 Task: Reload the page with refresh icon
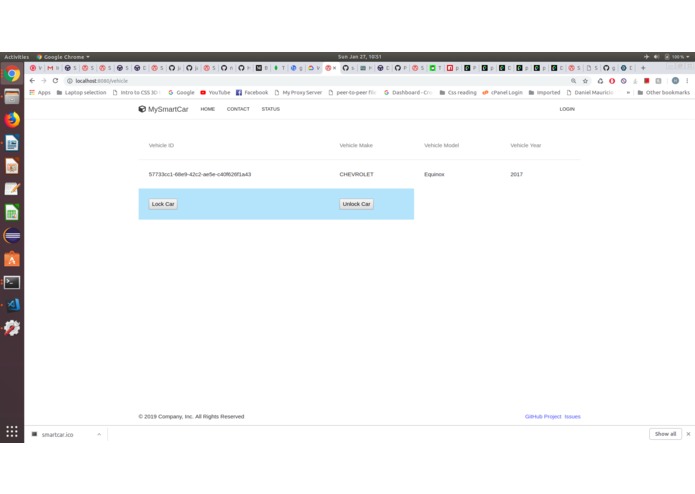pos(55,81)
